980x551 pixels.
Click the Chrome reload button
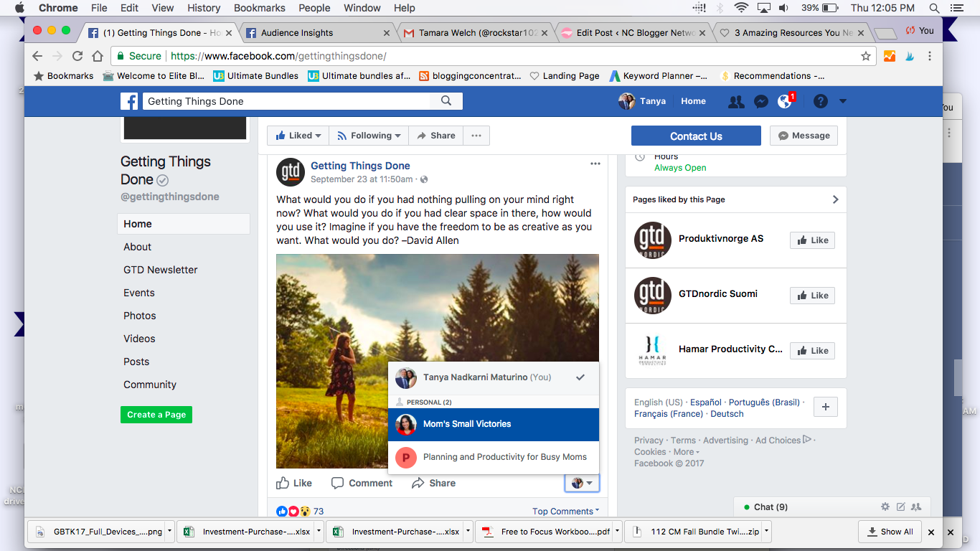(x=77, y=56)
